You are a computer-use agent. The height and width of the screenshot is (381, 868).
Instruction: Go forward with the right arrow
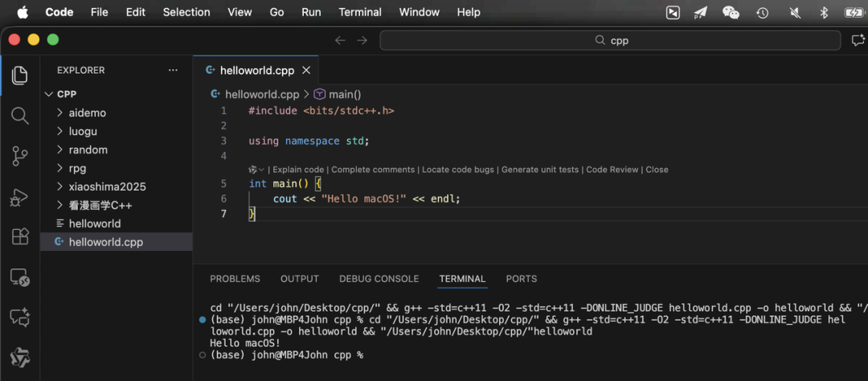(362, 40)
